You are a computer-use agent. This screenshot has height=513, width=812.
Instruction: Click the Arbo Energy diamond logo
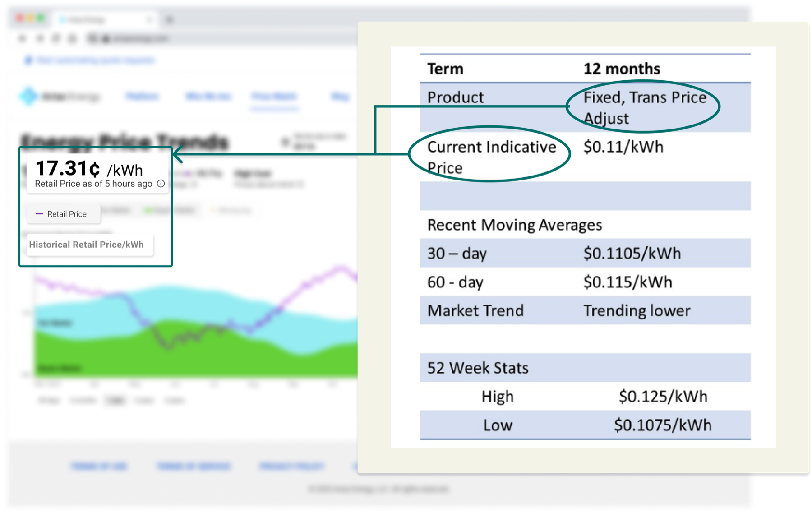(x=28, y=96)
